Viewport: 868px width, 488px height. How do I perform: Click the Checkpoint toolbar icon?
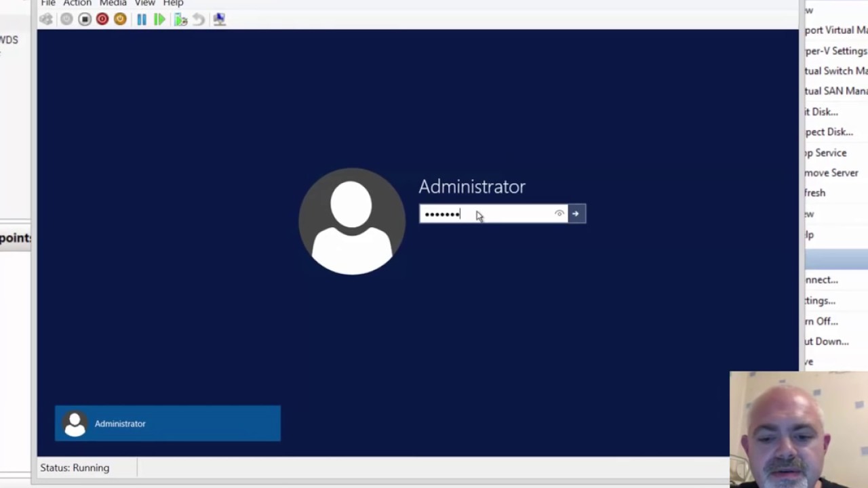(x=180, y=20)
